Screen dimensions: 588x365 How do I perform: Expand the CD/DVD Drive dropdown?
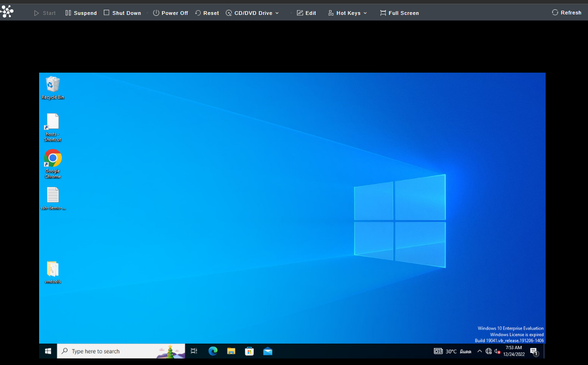252,13
